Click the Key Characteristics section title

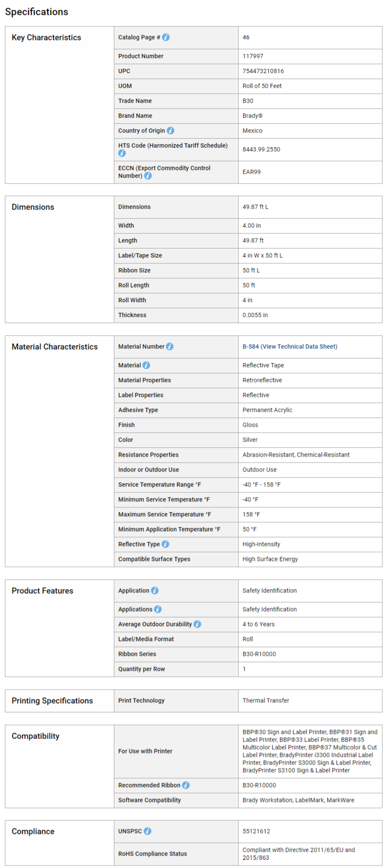pyautogui.click(x=46, y=37)
